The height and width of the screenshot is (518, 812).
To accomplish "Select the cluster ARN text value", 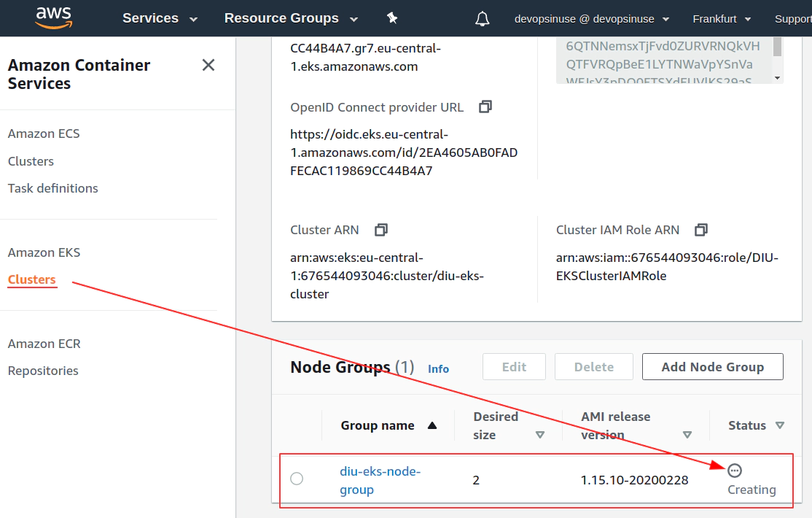I will tap(387, 276).
